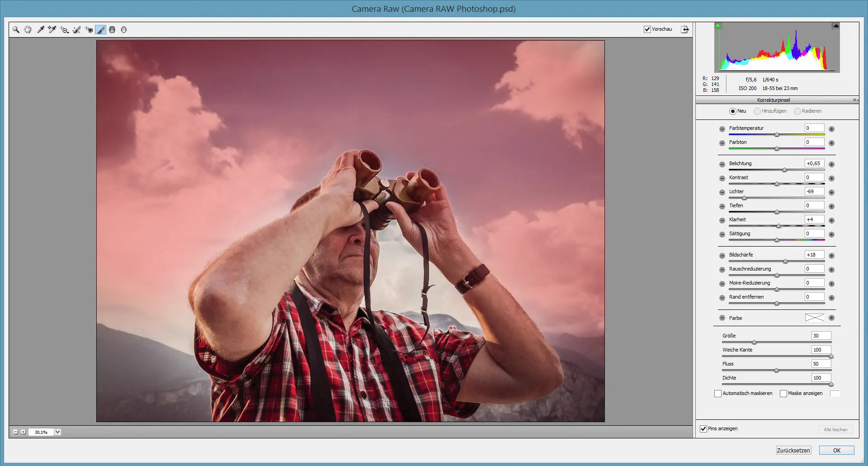Enable Automatisch maskieren
This screenshot has height=466, width=868.
(x=717, y=393)
